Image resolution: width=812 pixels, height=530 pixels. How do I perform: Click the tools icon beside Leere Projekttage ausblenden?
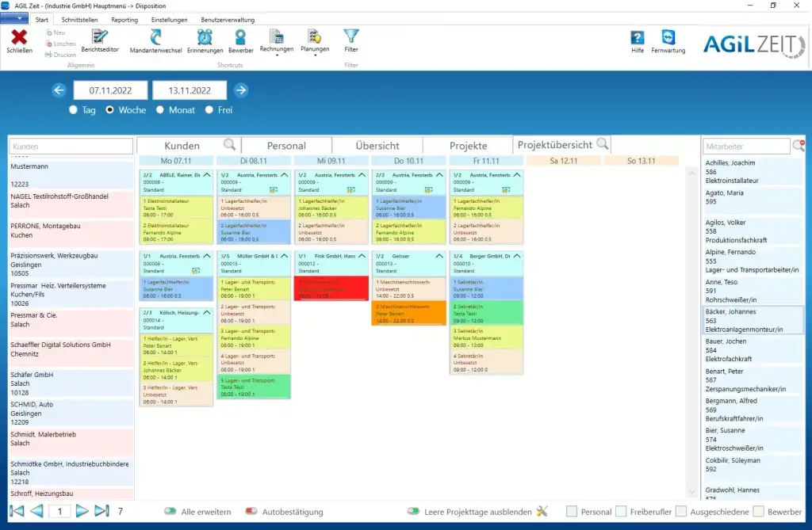[542, 511]
